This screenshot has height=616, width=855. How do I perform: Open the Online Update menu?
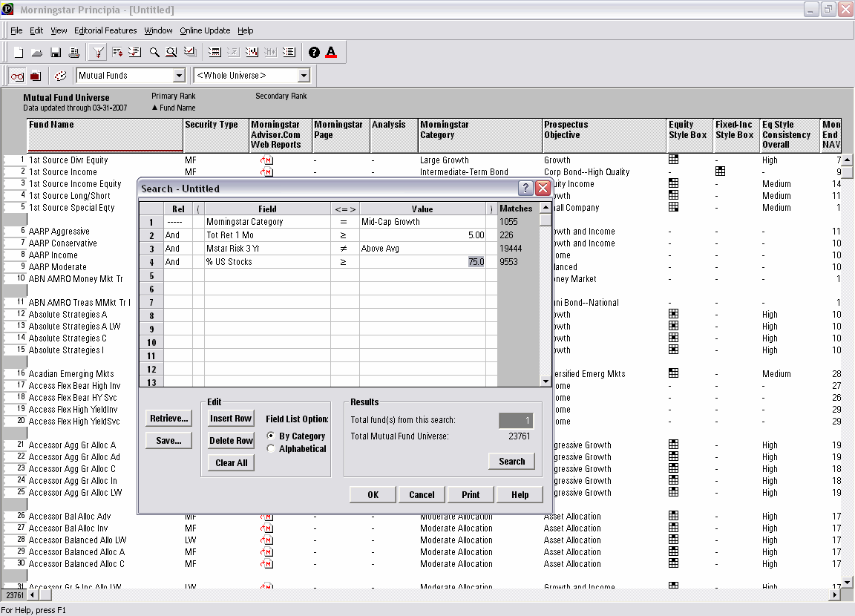tap(205, 30)
